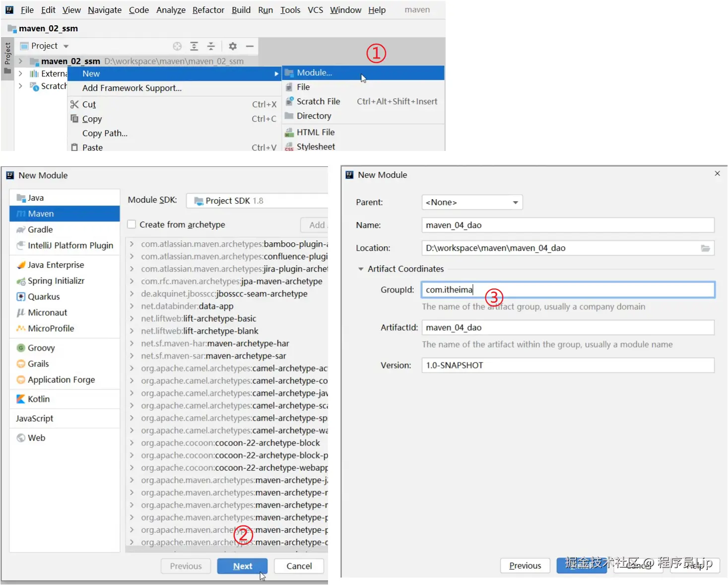The image size is (728, 585).
Task: Click the Micronaut icon in module list
Action: pos(21,313)
